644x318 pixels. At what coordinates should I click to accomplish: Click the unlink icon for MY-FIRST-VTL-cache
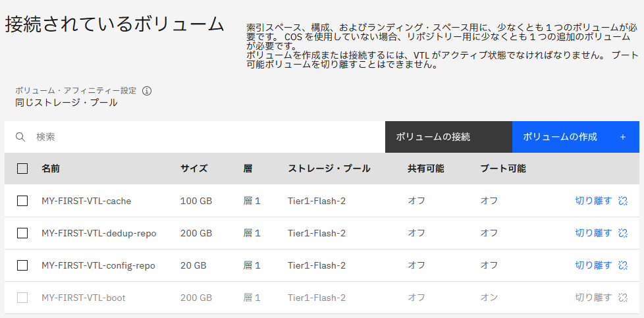[x=623, y=201]
